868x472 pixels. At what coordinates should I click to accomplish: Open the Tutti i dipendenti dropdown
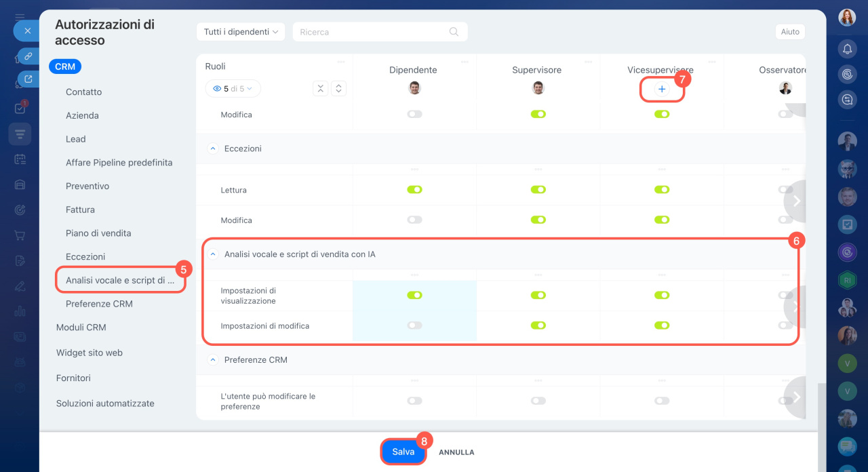(241, 32)
